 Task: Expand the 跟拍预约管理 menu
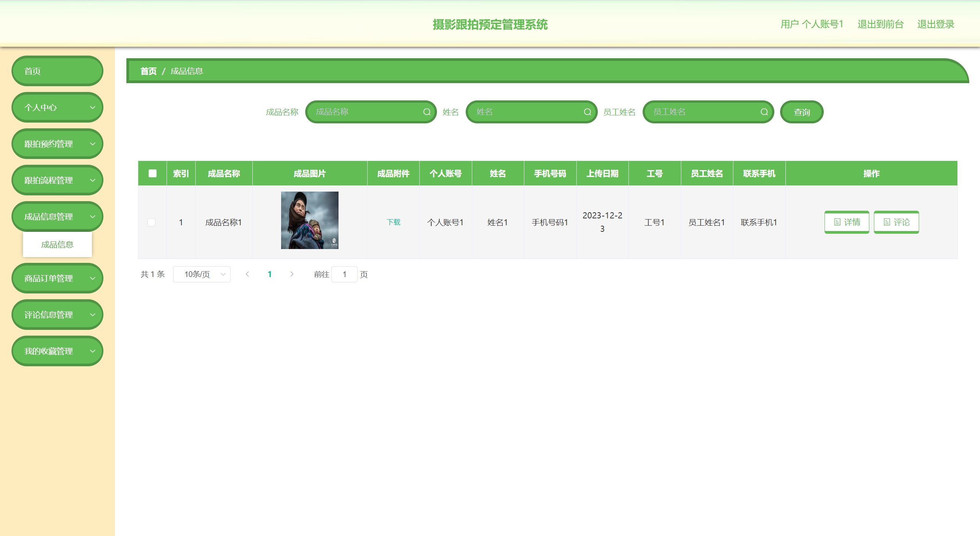click(x=57, y=144)
